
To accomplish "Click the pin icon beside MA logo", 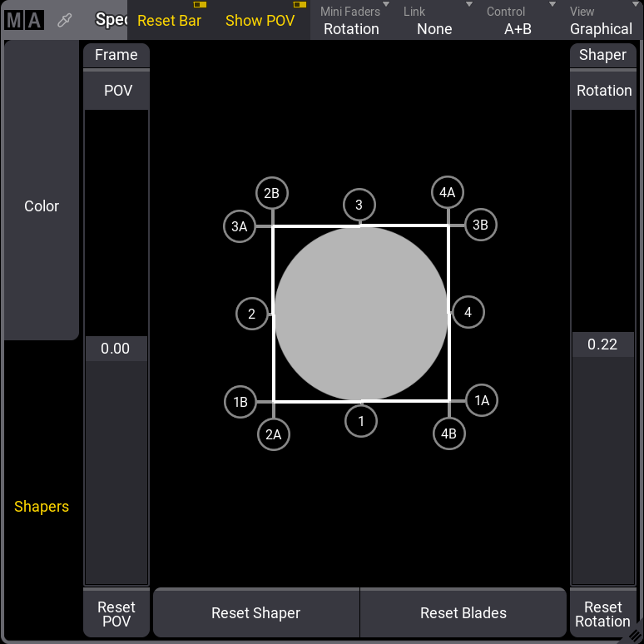I will pos(64,20).
